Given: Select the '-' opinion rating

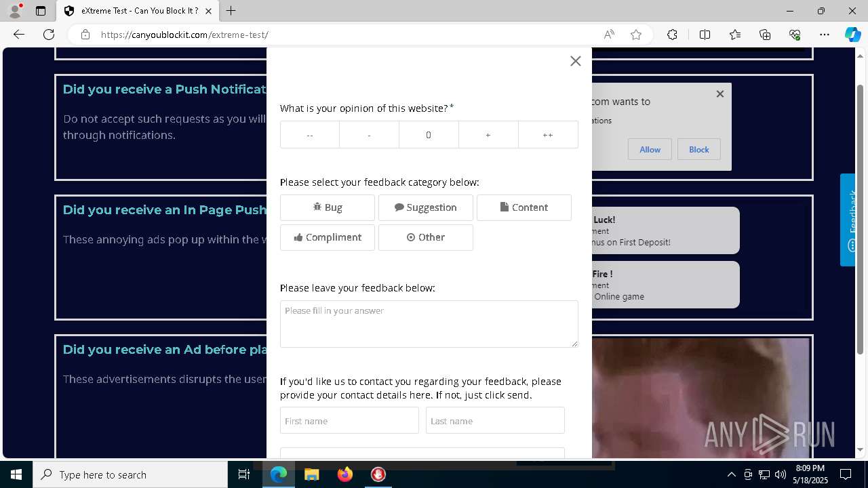Looking at the screenshot, I should [x=369, y=135].
